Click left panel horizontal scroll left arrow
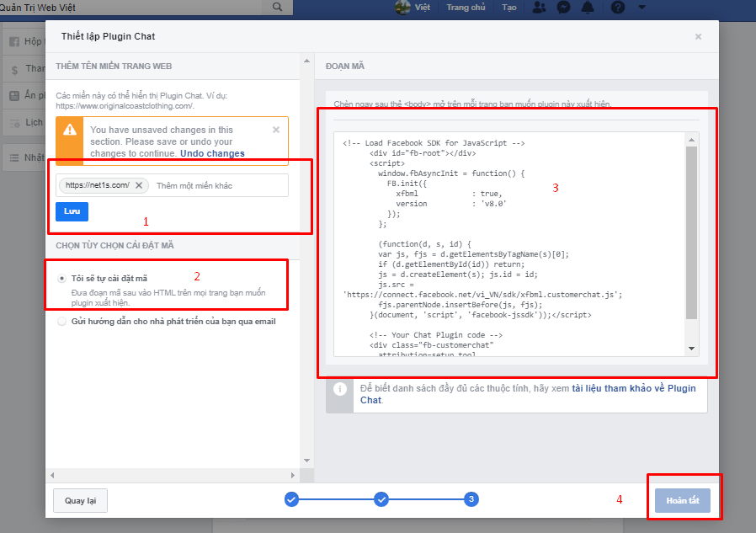756x533 pixels. 52,475
